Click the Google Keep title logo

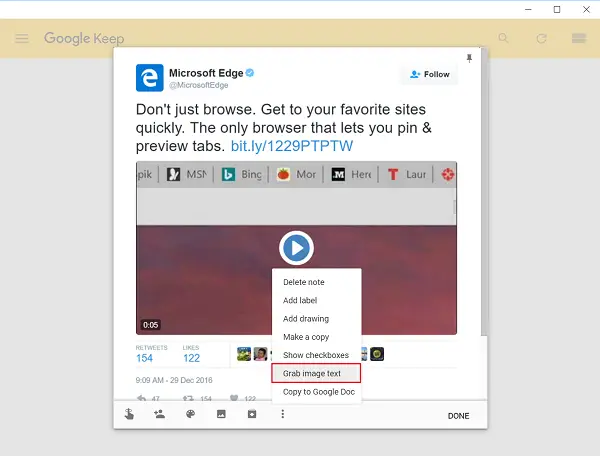coord(84,39)
